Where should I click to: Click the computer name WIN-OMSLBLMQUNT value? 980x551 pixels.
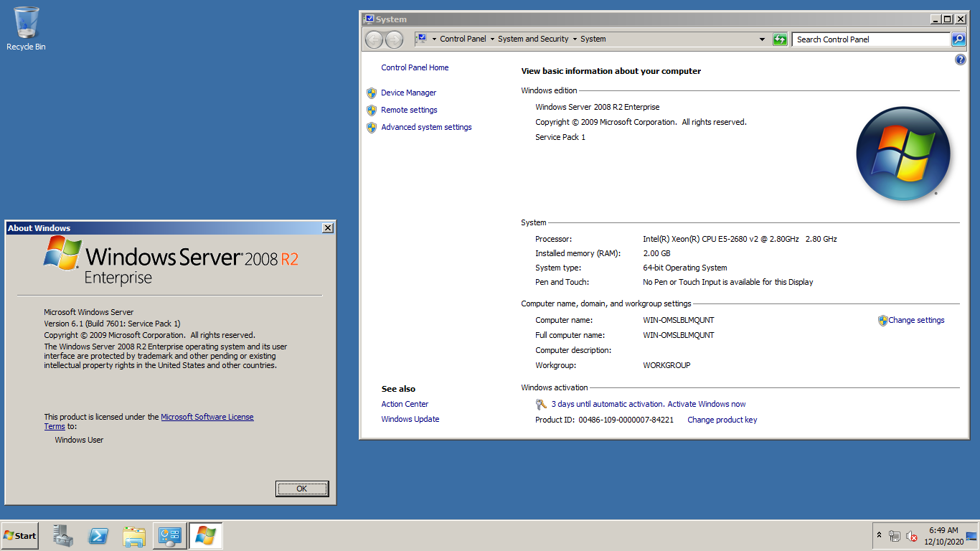679,321
